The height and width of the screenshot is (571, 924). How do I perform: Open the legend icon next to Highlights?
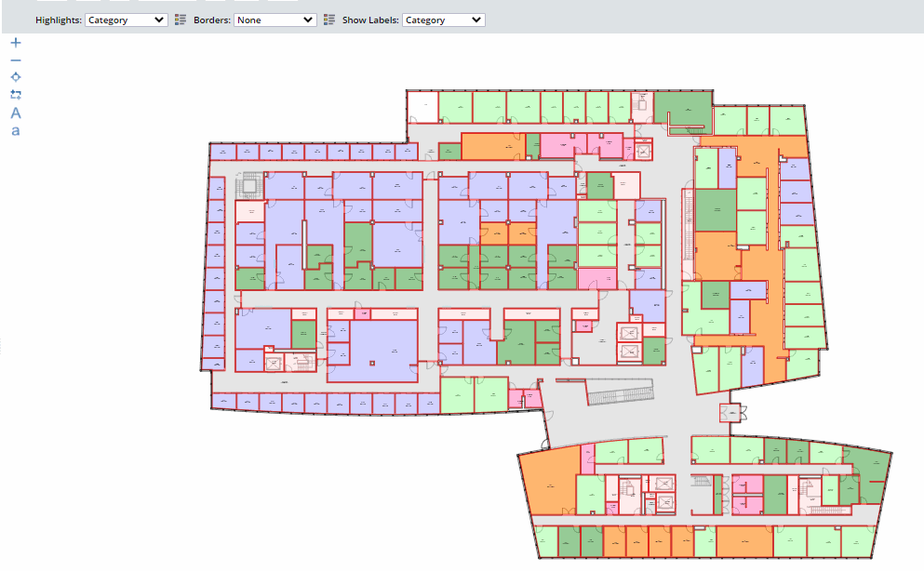tap(181, 20)
